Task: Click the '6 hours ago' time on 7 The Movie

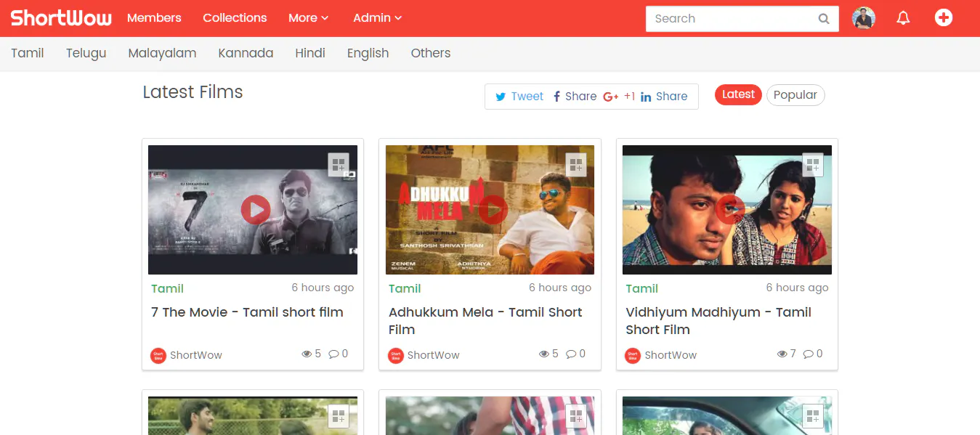Action: point(323,288)
